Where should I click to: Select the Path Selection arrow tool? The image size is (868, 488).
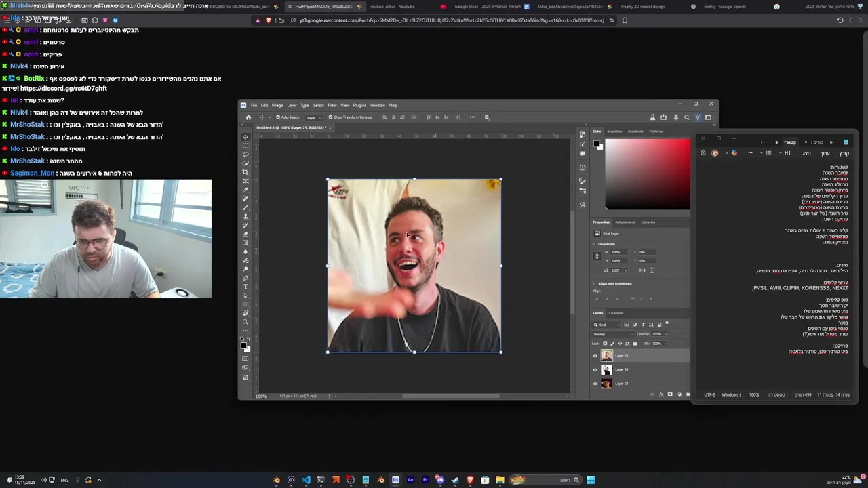click(245, 296)
